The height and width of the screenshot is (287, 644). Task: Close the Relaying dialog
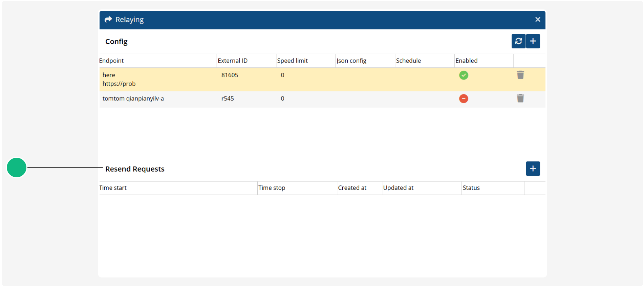pyautogui.click(x=538, y=20)
